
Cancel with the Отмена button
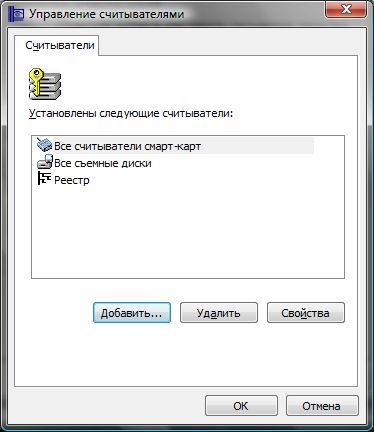pyautogui.click(x=322, y=406)
